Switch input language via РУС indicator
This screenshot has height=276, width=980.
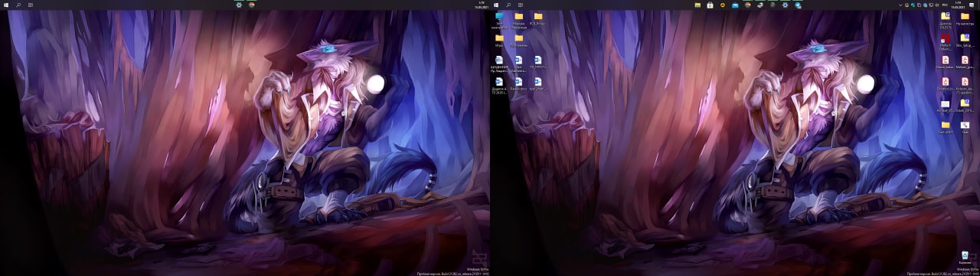tap(945, 5)
